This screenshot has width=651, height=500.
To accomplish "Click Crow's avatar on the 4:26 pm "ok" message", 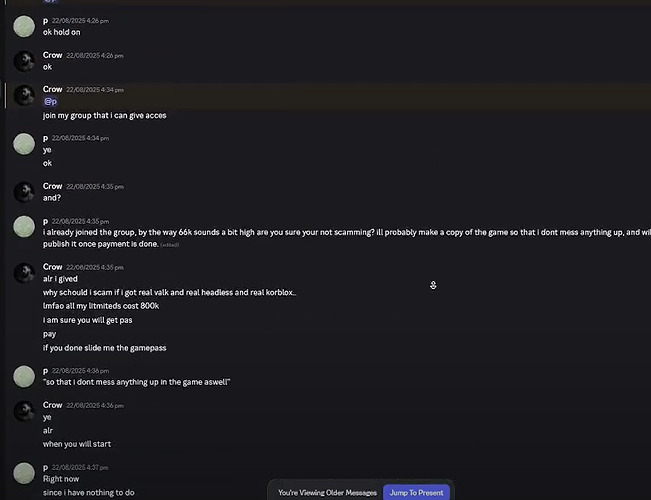I will [x=24, y=61].
